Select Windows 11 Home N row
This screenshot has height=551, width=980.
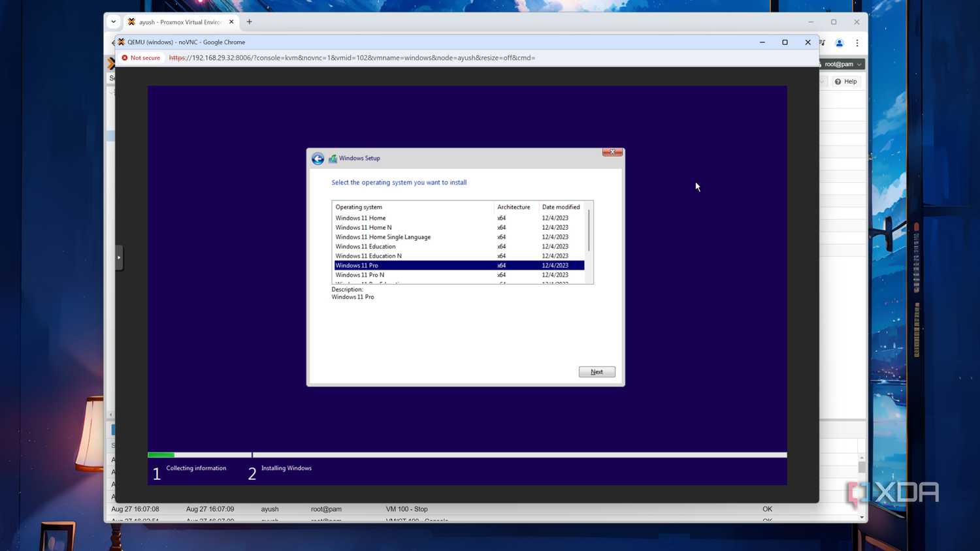(459, 228)
